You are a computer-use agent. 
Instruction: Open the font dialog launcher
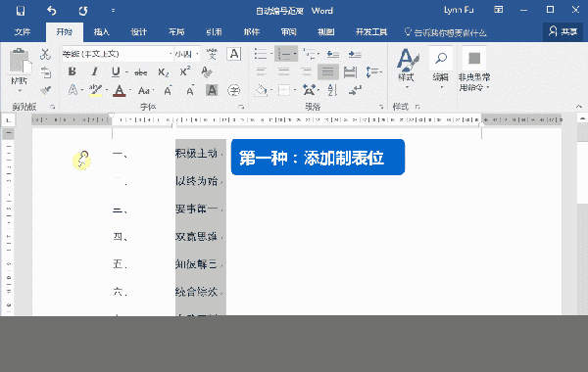point(241,107)
